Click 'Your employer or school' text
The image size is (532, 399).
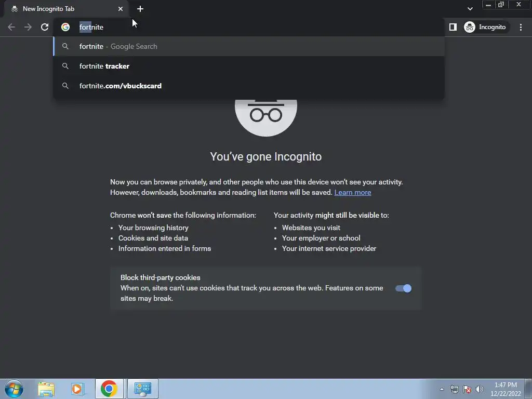(321, 238)
